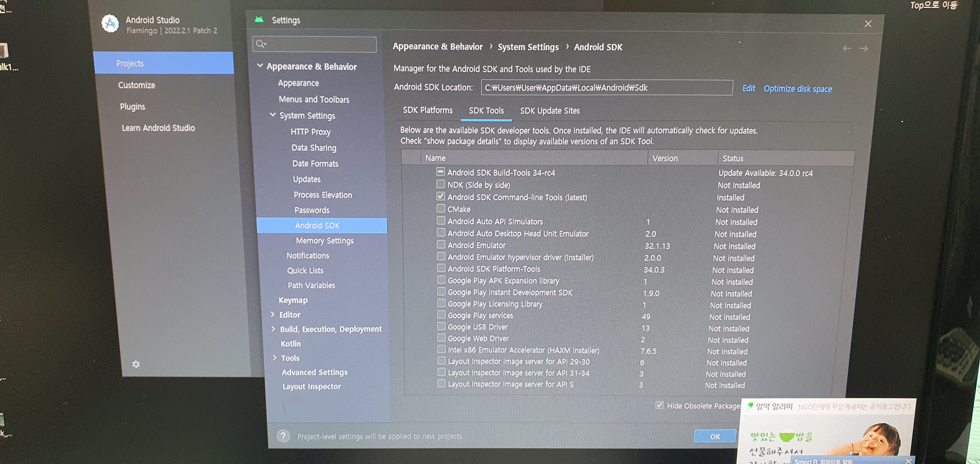Check Layout Inspector image server API 29-30
Image resolution: width=980 pixels, height=464 pixels.
pos(441,360)
